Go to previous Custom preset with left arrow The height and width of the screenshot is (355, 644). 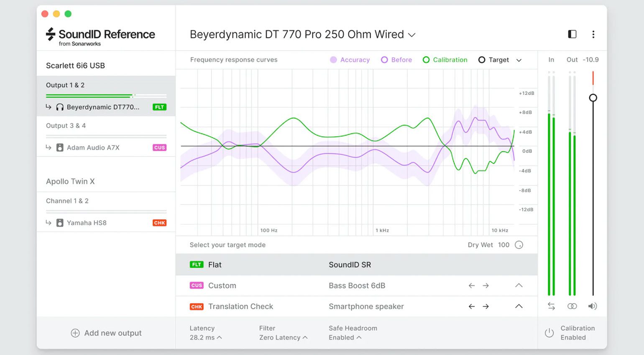pyautogui.click(x=472, y=286)
